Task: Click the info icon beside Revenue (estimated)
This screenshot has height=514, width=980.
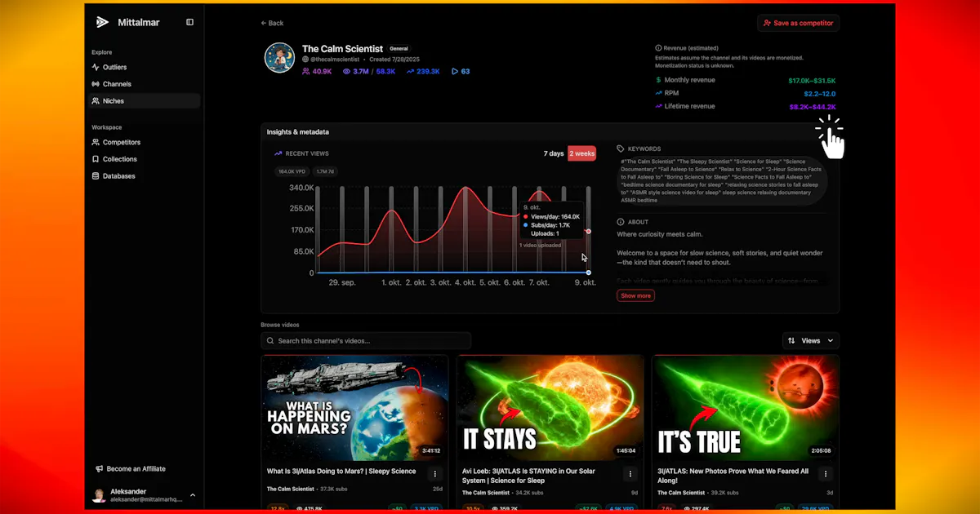Action: [x=658, y=49]
